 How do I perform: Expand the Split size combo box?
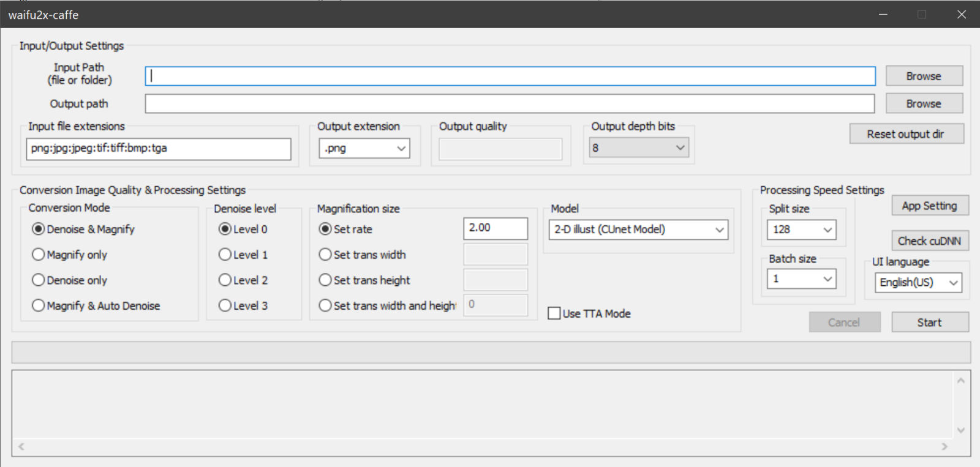point(801,230)
